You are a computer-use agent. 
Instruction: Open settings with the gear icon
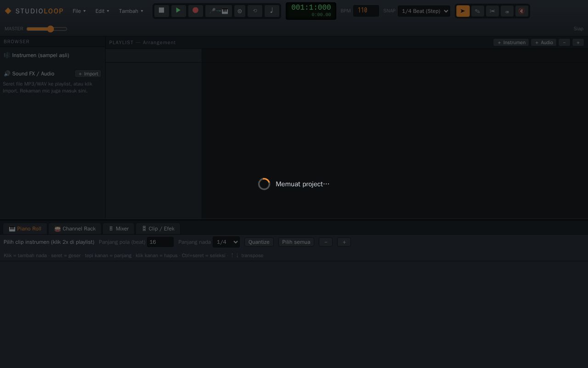(x=240, y=11)
